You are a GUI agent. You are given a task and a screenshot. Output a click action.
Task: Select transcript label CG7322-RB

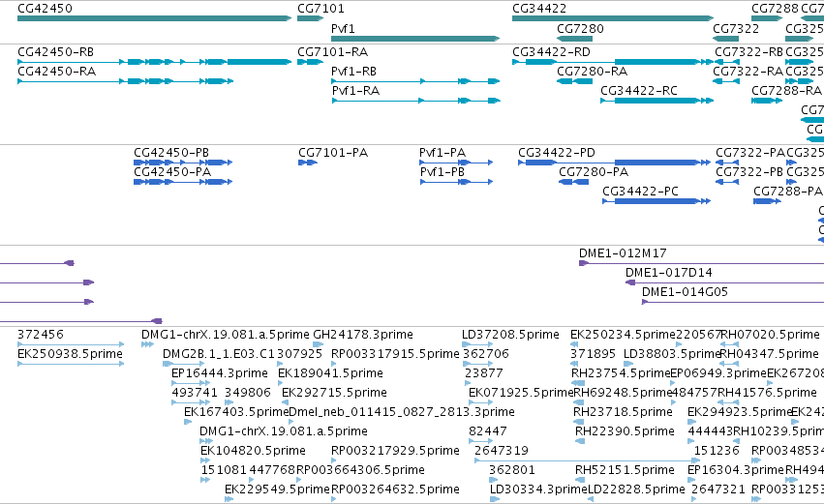pos(748,52)
